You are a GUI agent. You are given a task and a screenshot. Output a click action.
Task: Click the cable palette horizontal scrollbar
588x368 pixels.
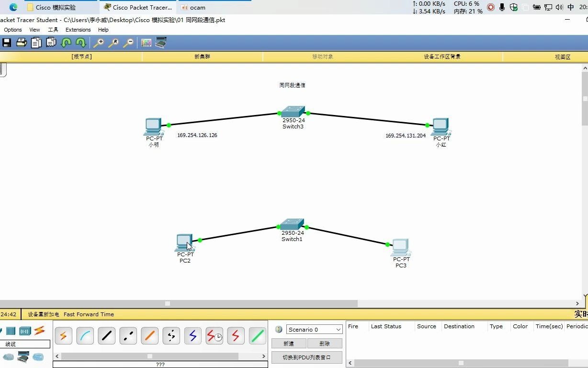(150, 356)
